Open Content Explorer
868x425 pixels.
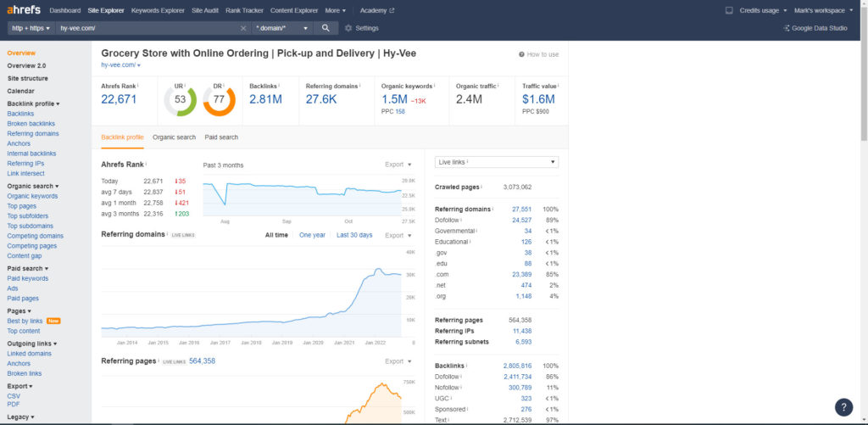294,10
